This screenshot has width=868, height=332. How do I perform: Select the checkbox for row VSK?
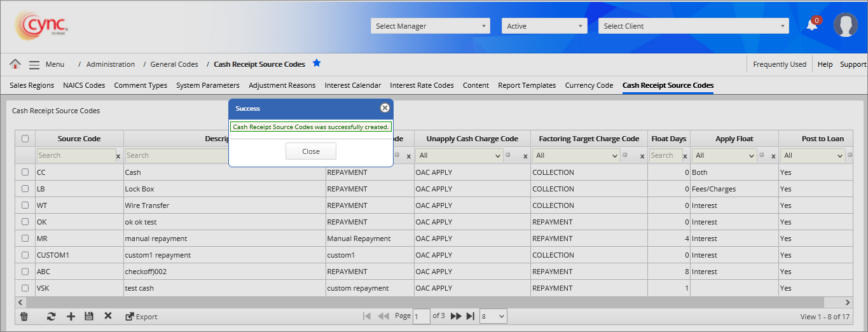click(x=25, y=288)
